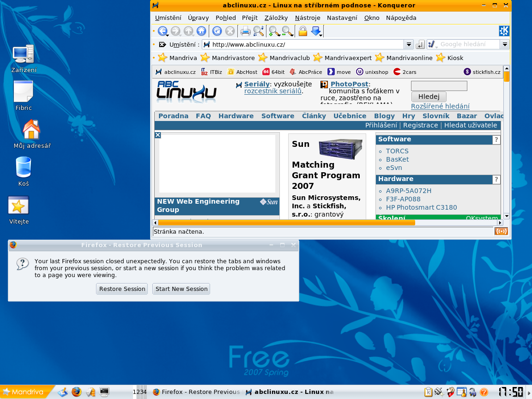Close the ad banner with its X icon
This screenshot has width=532, height=399.
pos(158,135)
